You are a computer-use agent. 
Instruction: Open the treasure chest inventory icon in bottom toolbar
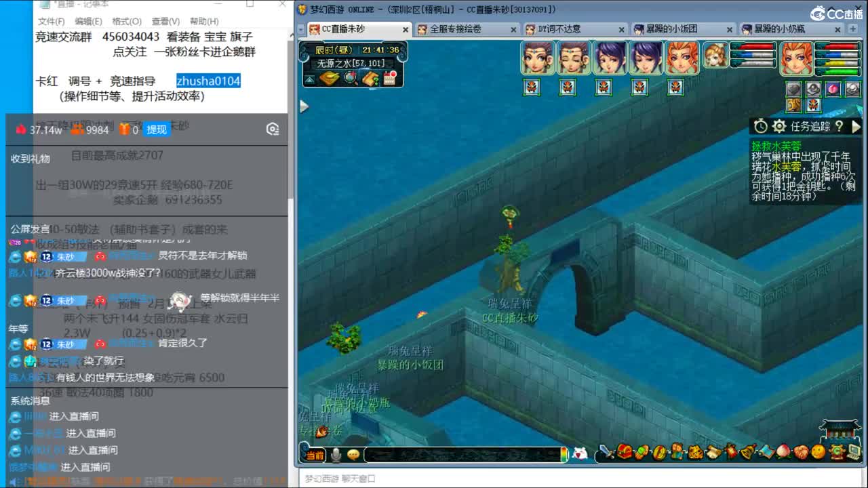click(624, 452)
